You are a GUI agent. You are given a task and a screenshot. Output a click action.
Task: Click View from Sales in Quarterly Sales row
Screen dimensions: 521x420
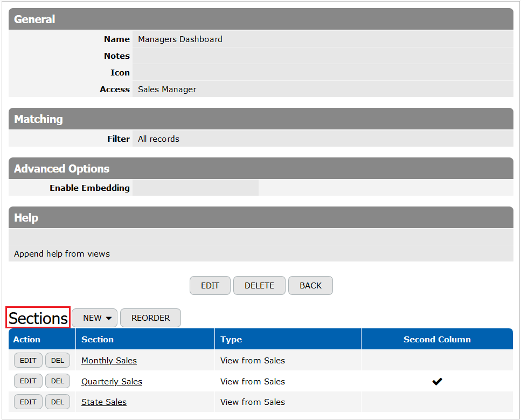pos(253,381)
